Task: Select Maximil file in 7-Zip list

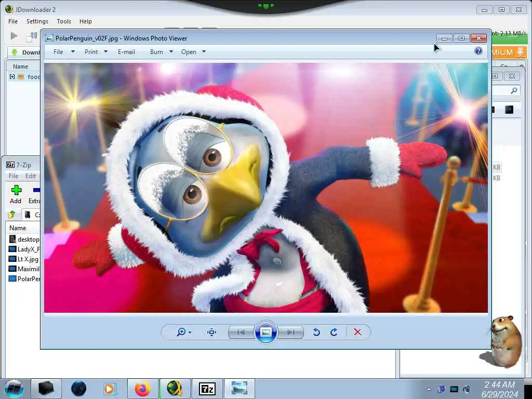Action: coord(24,269)
